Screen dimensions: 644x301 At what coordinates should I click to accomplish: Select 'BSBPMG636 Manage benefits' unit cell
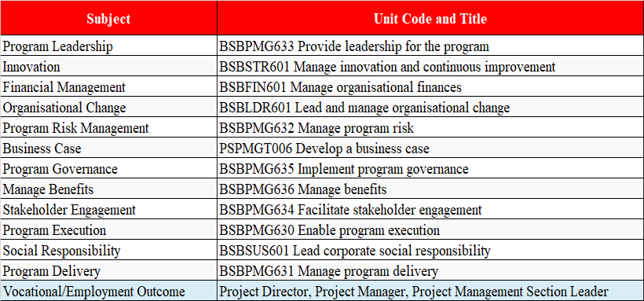coord(430,189)
